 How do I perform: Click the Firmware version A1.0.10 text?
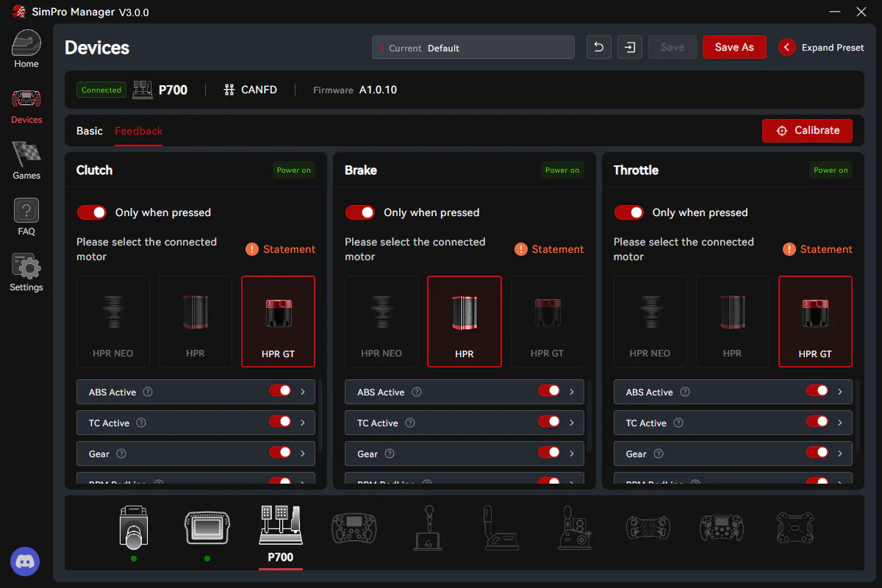click(x=378, y=90)
